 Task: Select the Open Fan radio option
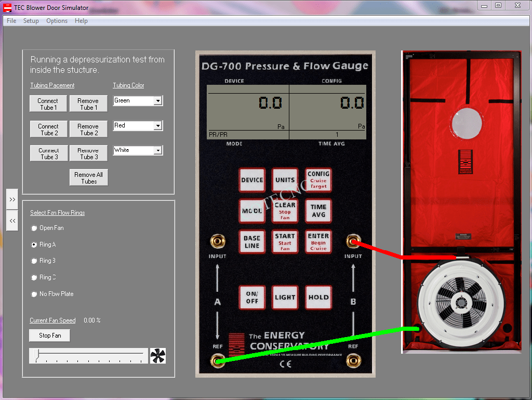click(x=34, y=228)
